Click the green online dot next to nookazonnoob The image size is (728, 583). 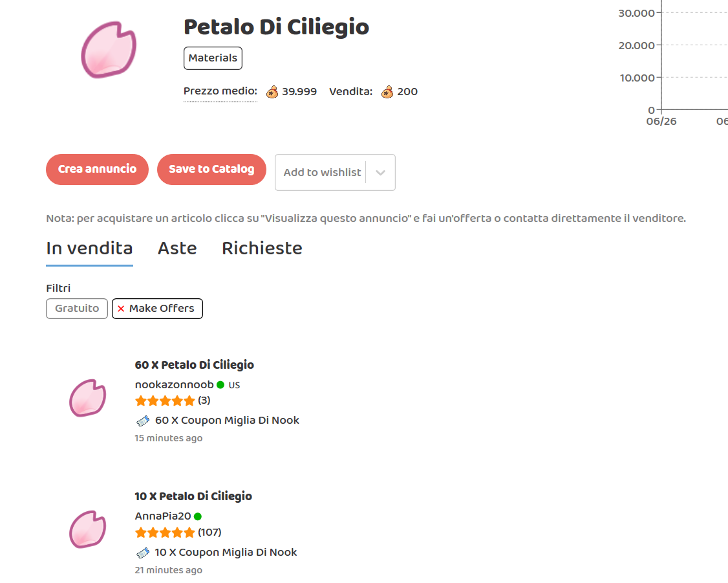[x=220, y=385]
